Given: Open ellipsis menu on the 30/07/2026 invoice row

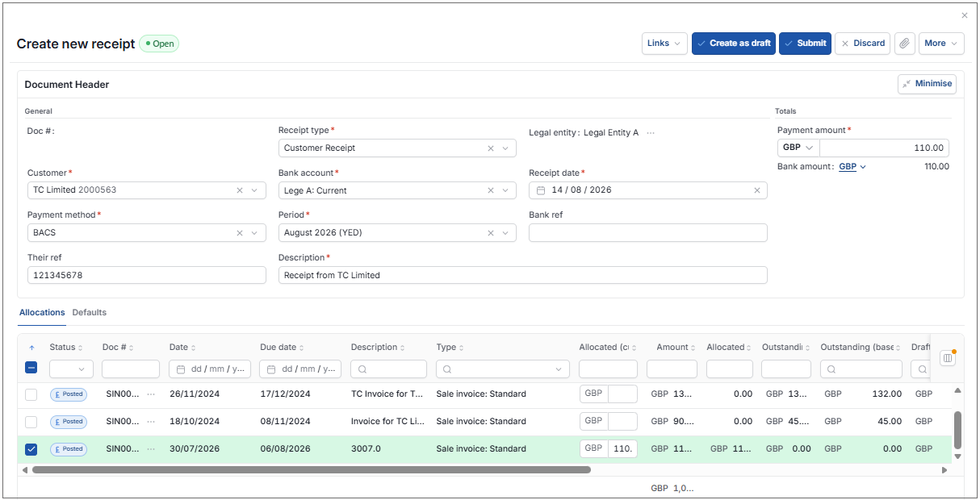Looking at the screenshot, I should click(x=151, y=449).
